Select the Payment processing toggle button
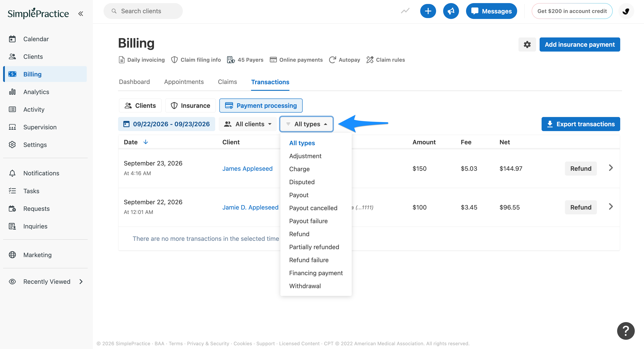The image size is (644, 349). (261, 106)
